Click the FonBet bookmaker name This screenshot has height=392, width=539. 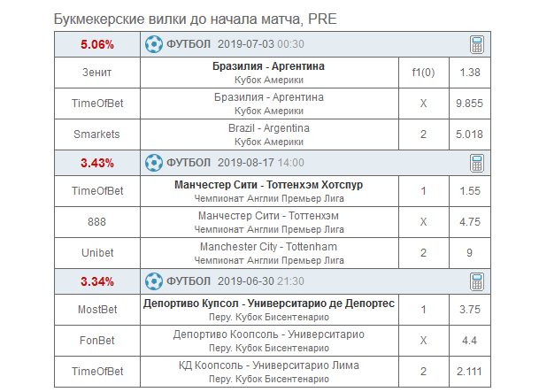[x=97, y=340]
